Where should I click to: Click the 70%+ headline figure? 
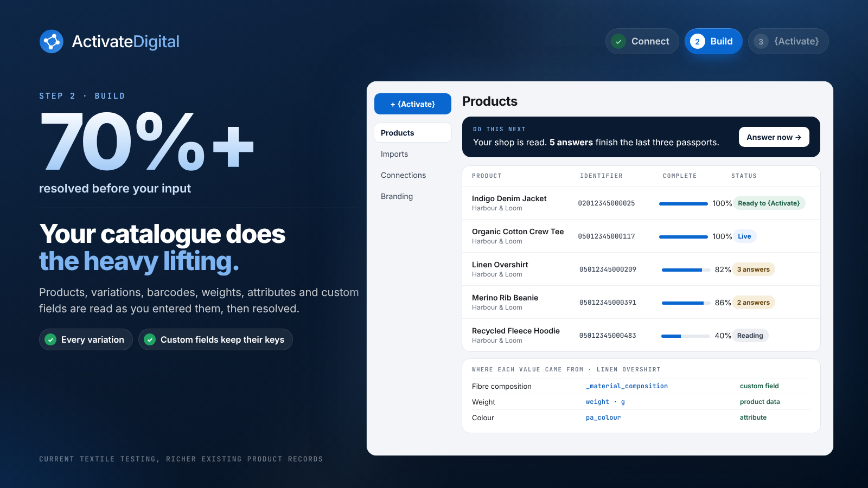coord(147,142)
